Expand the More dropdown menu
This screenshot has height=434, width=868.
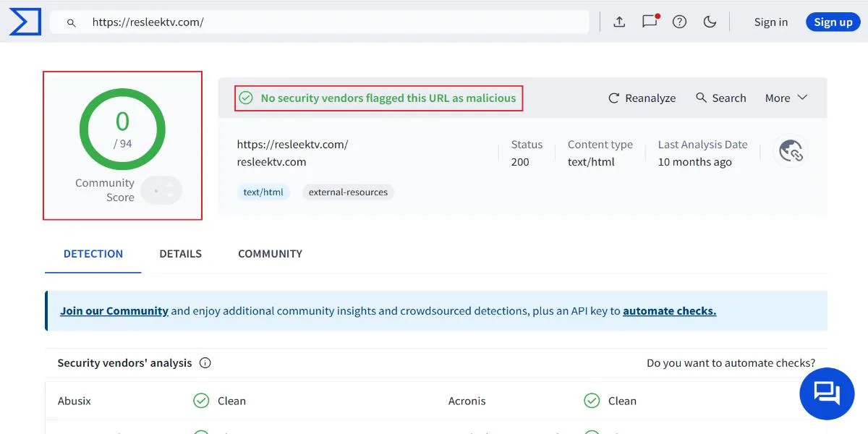786,98
